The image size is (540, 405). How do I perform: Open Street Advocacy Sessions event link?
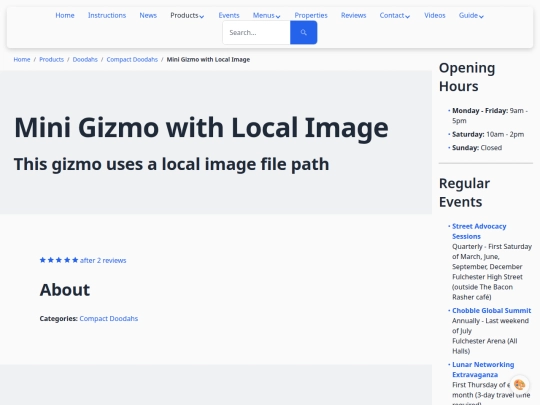coord(479,231)
